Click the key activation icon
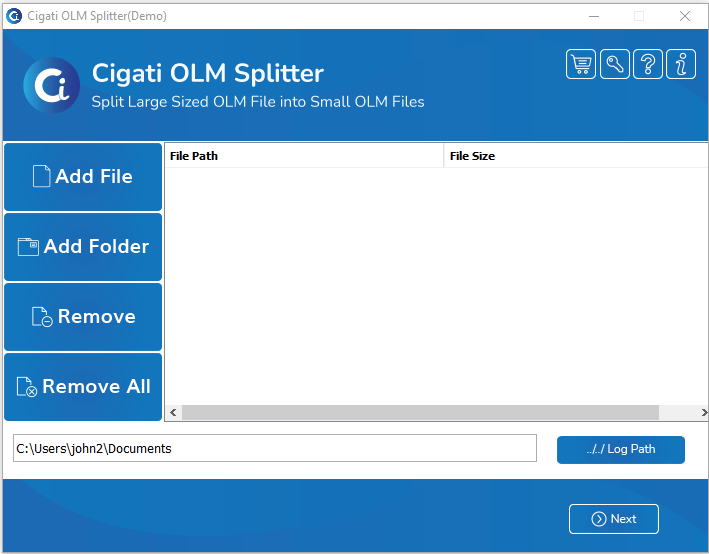This screenshot has width=709, height=554. point(614,64)
